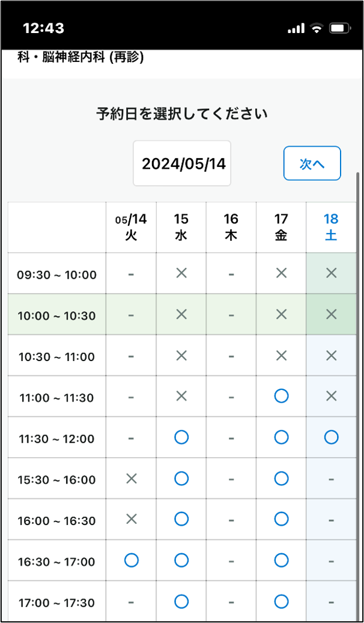This screenshot has width=364, height=623.
Task: Click the 10:00 ~ 10:30 highlighted row label
Action: 57,315
